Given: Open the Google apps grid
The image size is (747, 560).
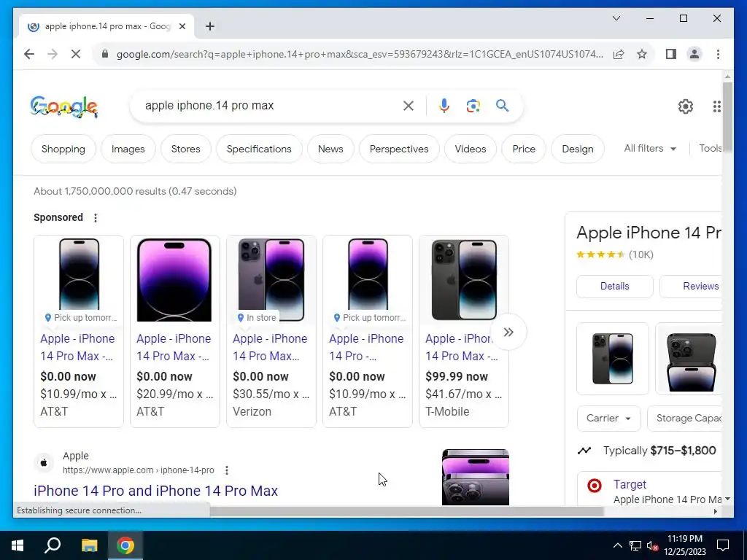Looking at the screenshot, I should (x=716, y=106).
